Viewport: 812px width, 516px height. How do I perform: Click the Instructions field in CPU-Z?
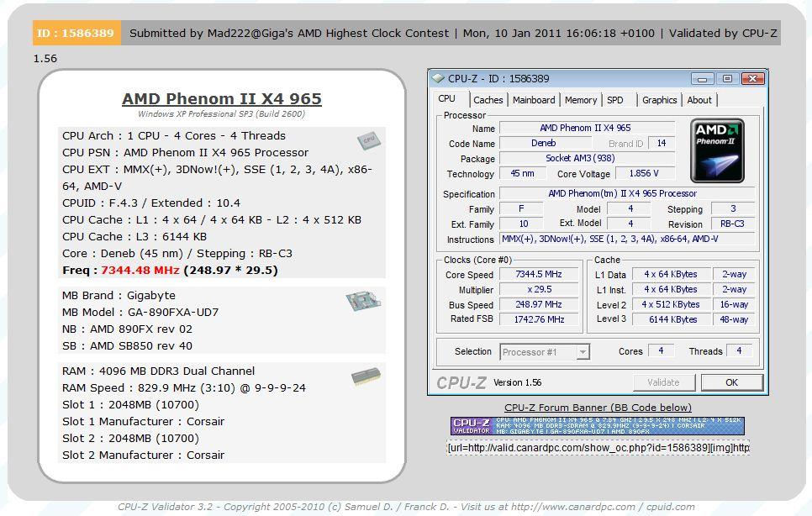click(626, 240)
